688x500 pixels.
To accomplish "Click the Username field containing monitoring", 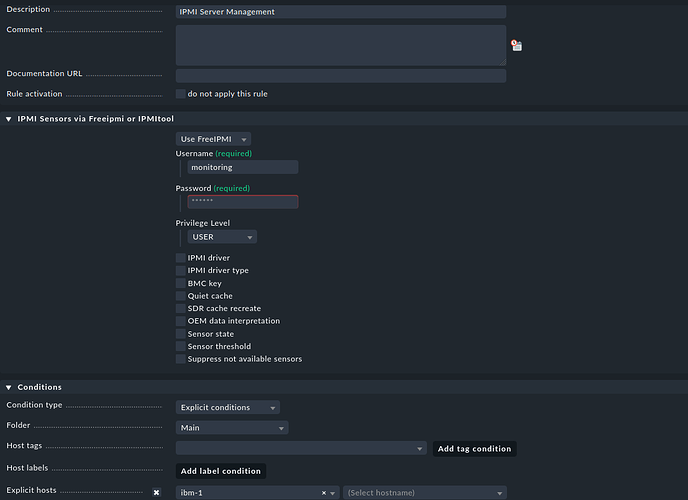I will (243, 167).
